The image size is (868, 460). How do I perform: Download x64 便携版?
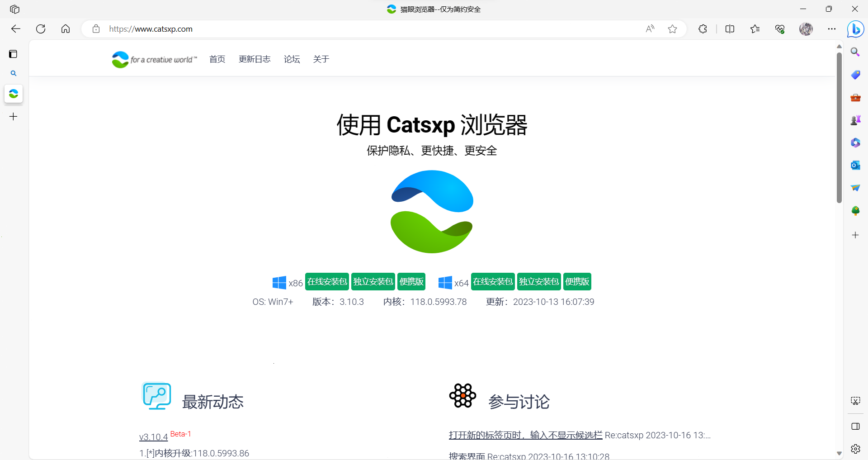coord(577,281)
